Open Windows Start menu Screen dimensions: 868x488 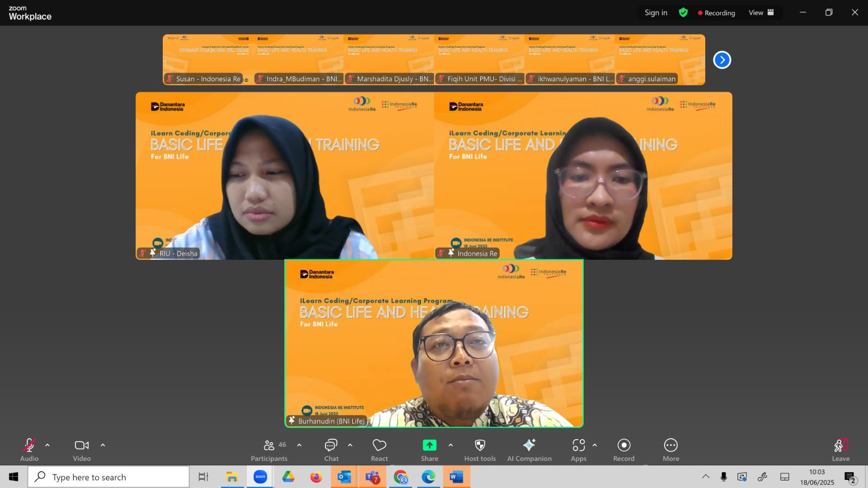pos(14,477)
